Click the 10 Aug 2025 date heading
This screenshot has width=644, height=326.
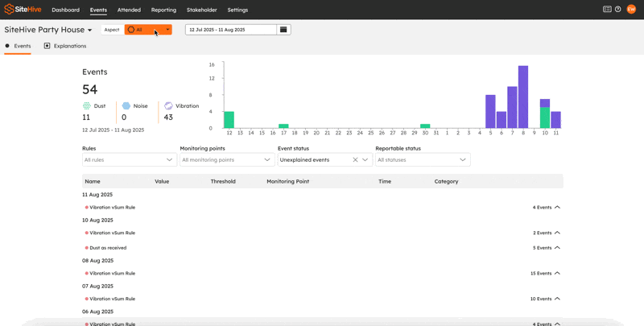(x=97, y=220)
